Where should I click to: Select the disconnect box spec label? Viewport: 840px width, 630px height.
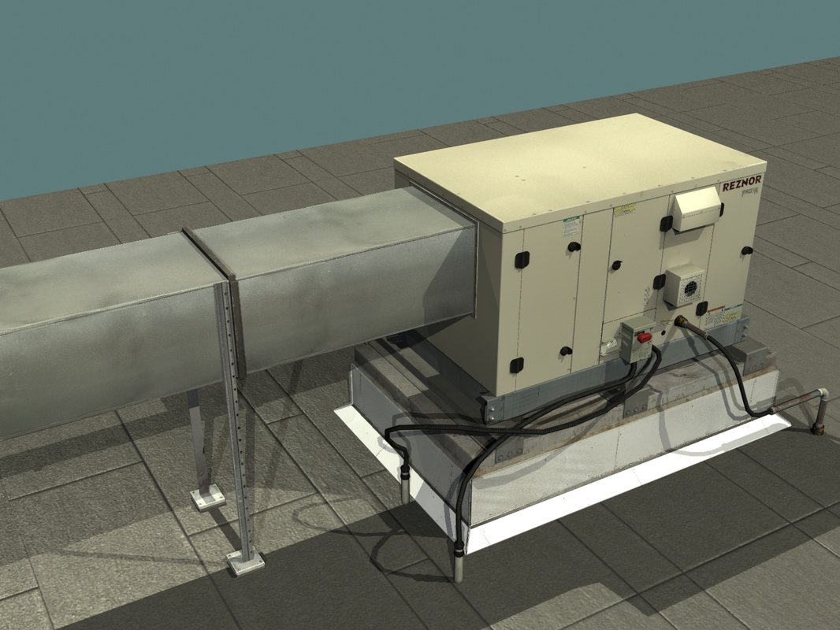tap(641, 353)
